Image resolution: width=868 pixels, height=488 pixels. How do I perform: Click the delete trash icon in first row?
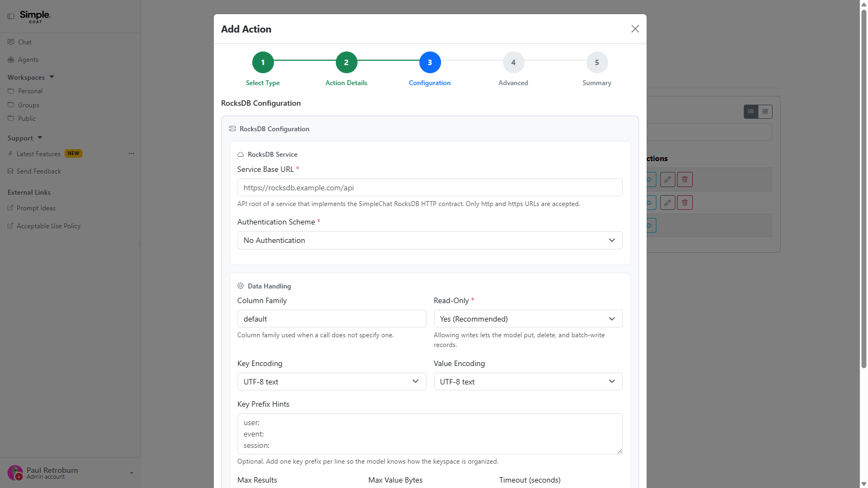click(685, 179)
